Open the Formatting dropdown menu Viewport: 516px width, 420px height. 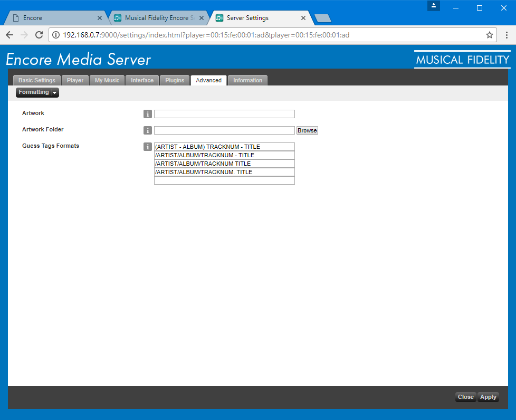click(x=37, y=92)
